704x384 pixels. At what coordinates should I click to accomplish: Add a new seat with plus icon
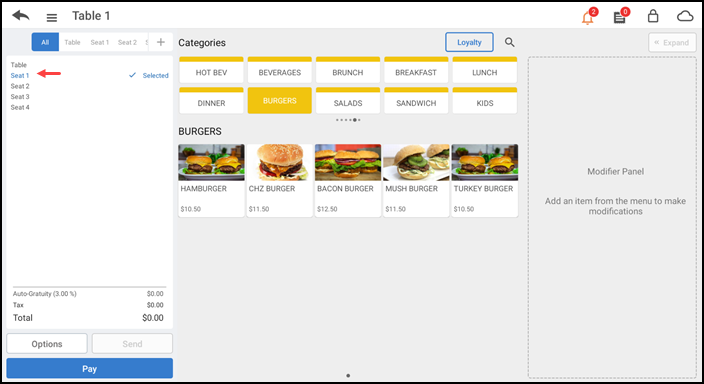161,42
